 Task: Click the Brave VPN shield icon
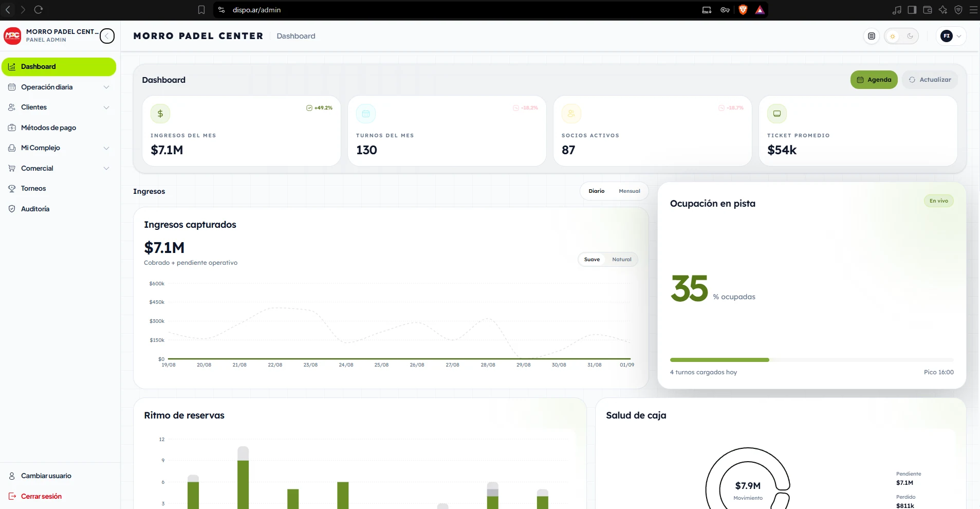point(958,10)
